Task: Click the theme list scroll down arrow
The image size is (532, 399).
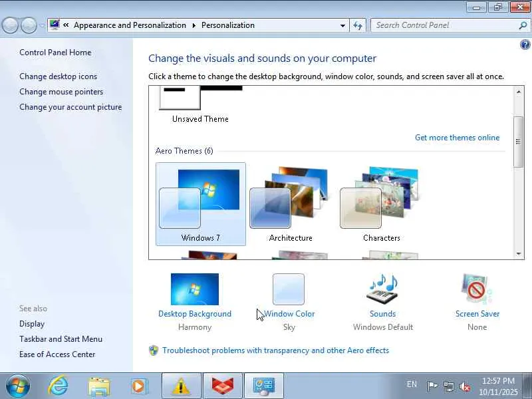Action: tap(519, 254)
